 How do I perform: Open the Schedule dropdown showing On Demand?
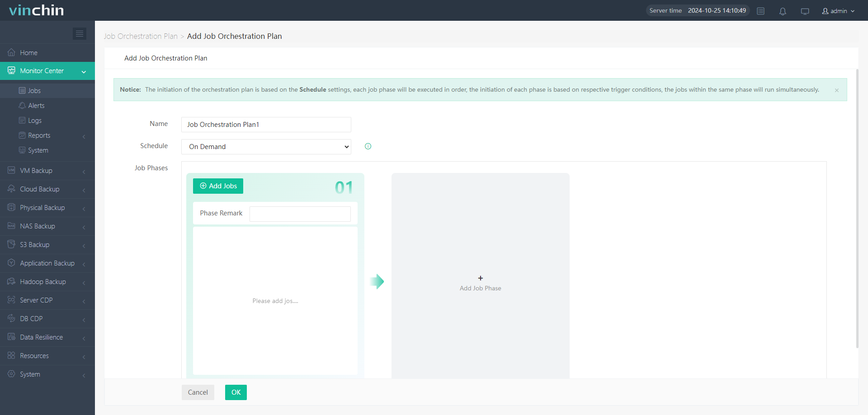[x=266, y=146]
